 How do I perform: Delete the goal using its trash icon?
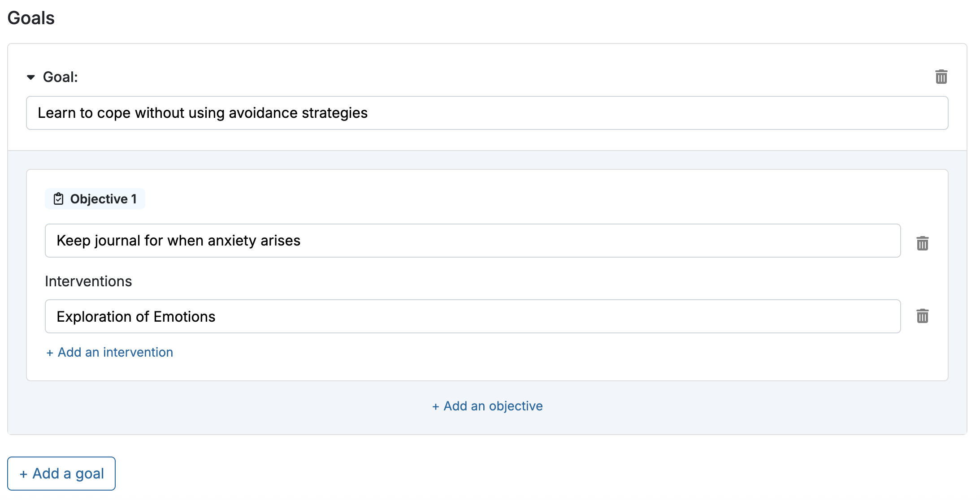[x=941, y=77]
